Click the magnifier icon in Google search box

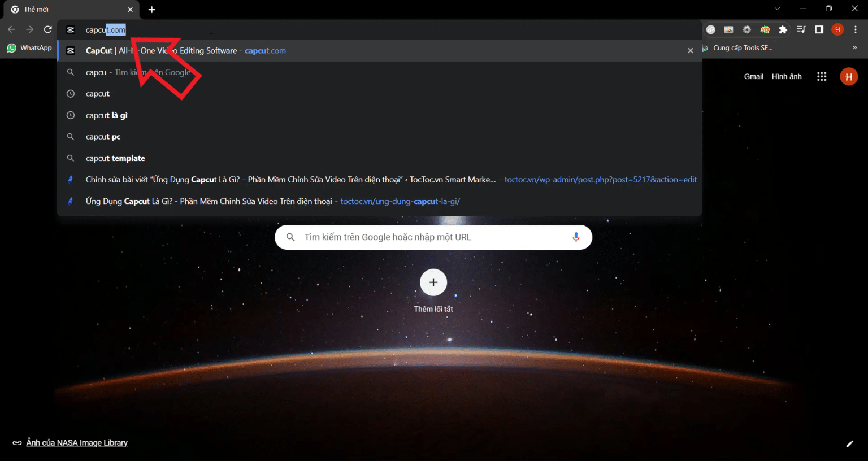click(290, 237)
